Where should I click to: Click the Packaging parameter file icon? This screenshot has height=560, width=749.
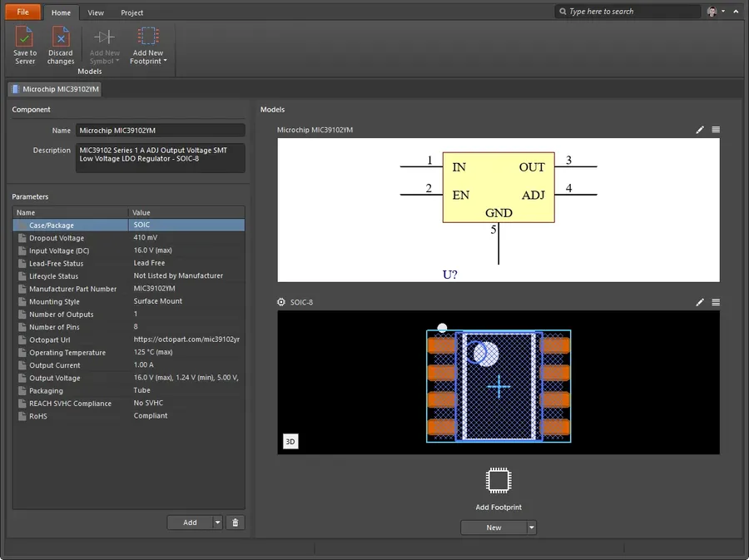22,390
